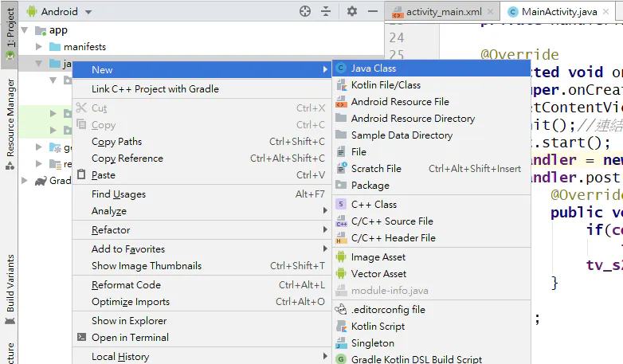Open the Local History submenu arrow
The height and width of the screenshot is (364, 623).
(325, 356)
